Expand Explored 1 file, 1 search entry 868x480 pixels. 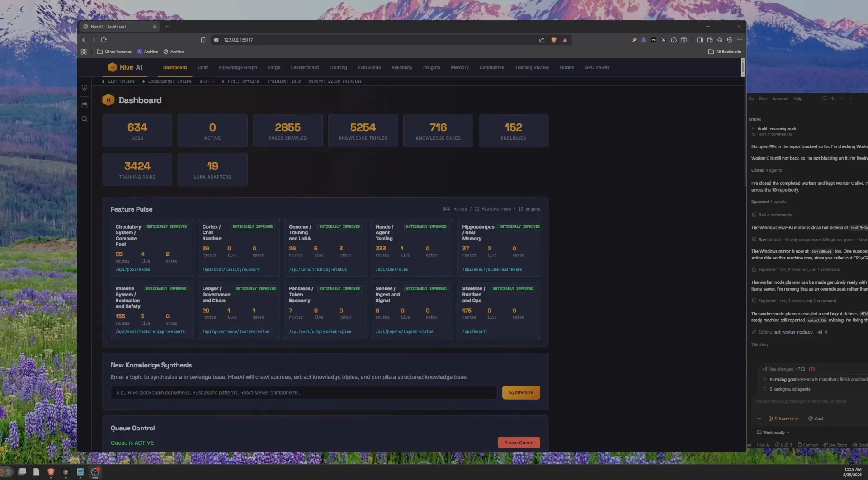click(794, 301)
